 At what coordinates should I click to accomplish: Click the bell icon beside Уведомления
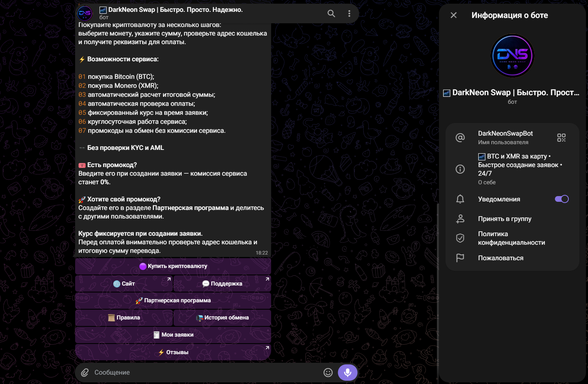click(x=460, y=199)
